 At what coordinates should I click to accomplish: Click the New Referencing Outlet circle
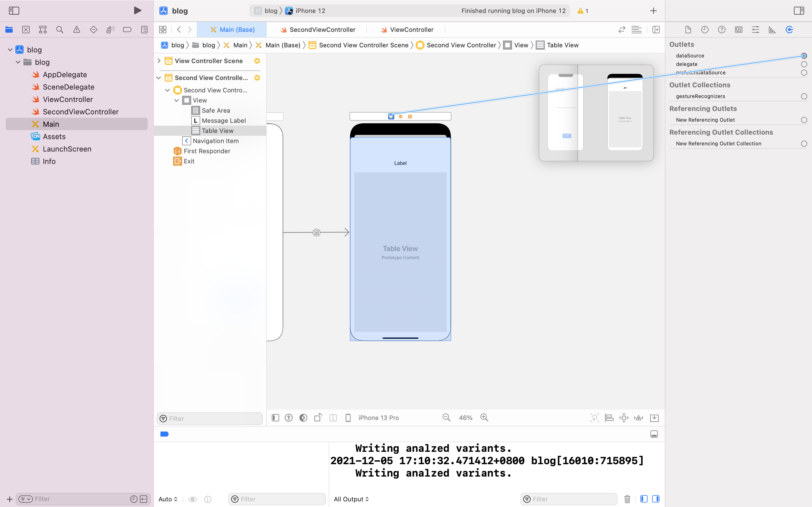point(804,120)
